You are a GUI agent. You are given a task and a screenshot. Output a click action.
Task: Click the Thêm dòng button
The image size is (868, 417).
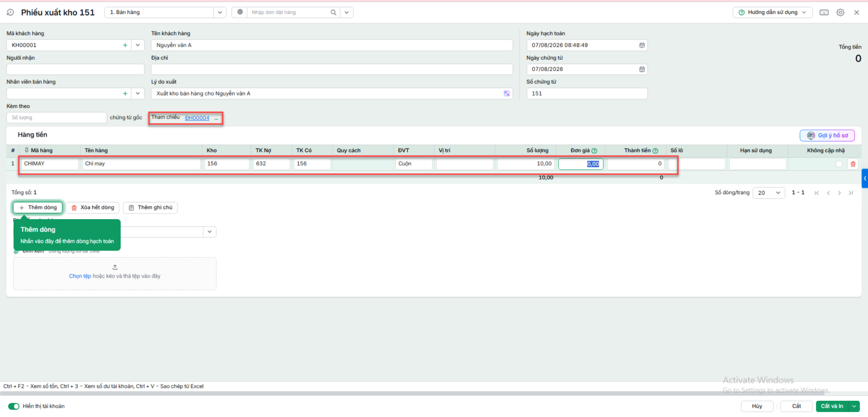click(x=38, y=207)
